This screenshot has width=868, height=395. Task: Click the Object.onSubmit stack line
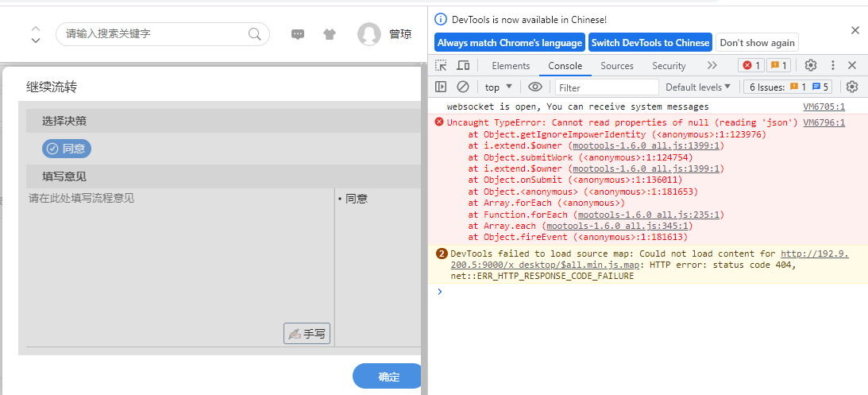[575, 180]
